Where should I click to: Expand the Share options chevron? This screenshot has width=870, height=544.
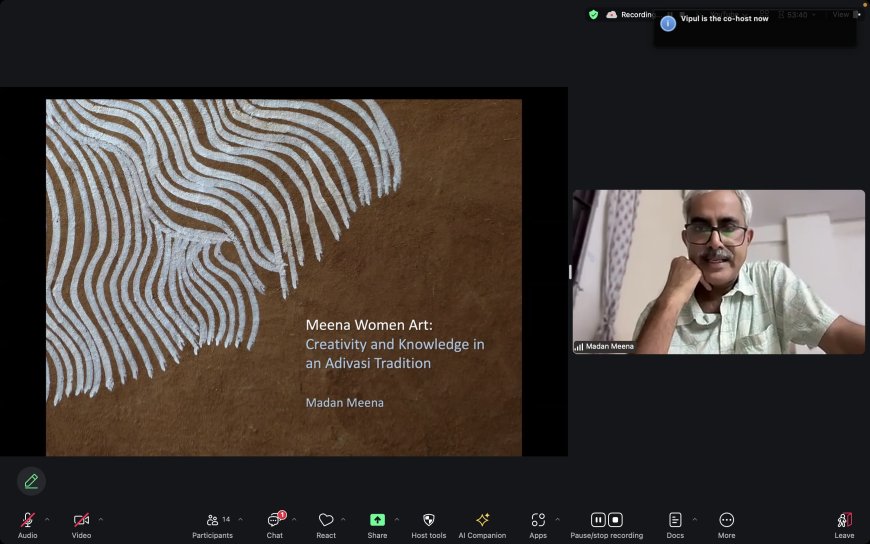click(x=396, y=520)
